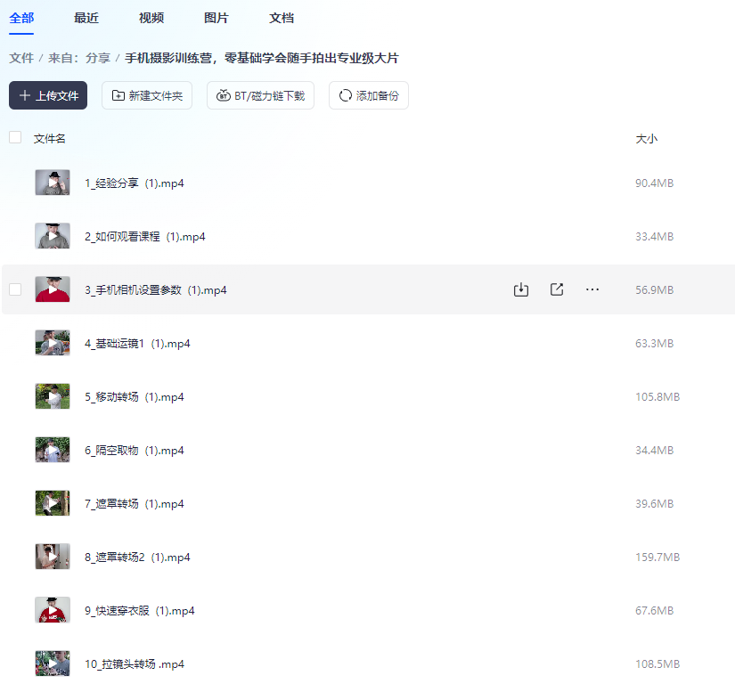Viewport: 735px width, 700px height.
Task: Switch to the 最近 tab
Action: (x=86, y=18)
